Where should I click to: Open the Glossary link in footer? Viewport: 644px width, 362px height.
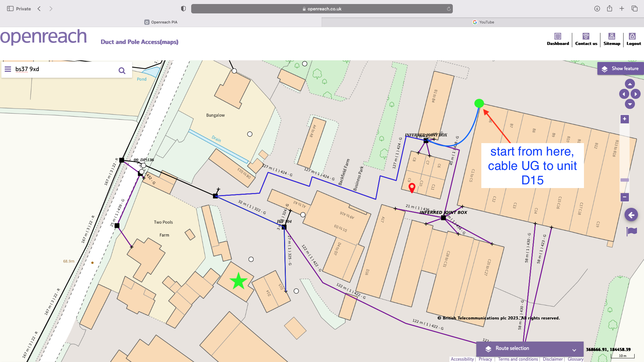point(575,359)
